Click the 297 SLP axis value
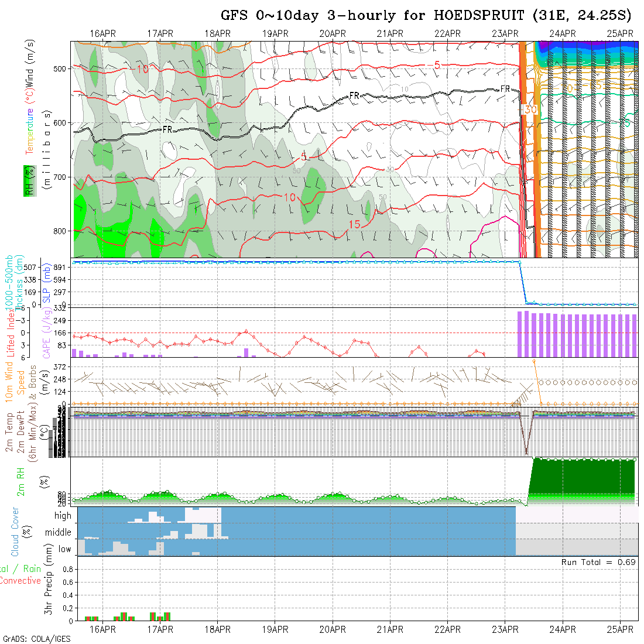 [60, 292]
